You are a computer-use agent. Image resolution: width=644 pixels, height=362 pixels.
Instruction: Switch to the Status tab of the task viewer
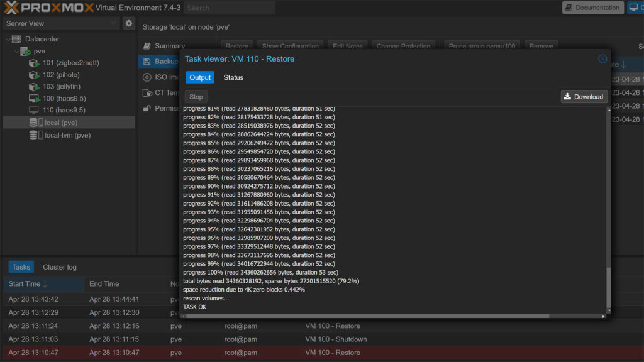(233, 77)
